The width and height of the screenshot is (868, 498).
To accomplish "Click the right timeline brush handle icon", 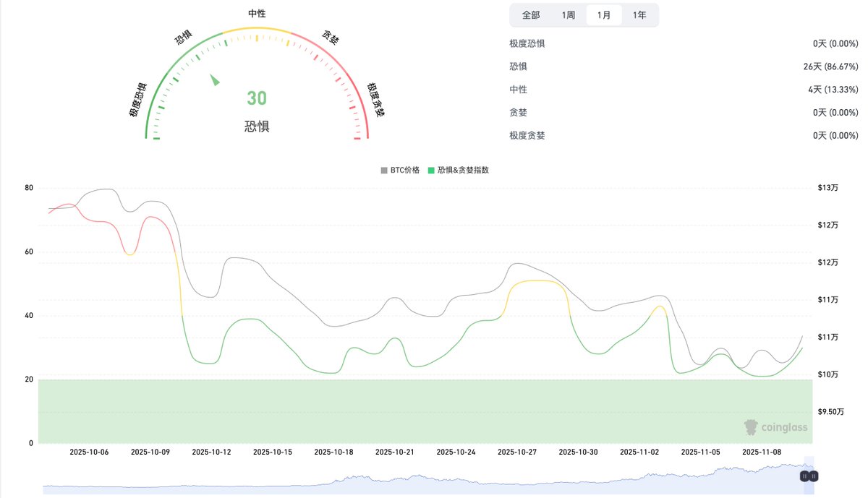I will 814,476.
